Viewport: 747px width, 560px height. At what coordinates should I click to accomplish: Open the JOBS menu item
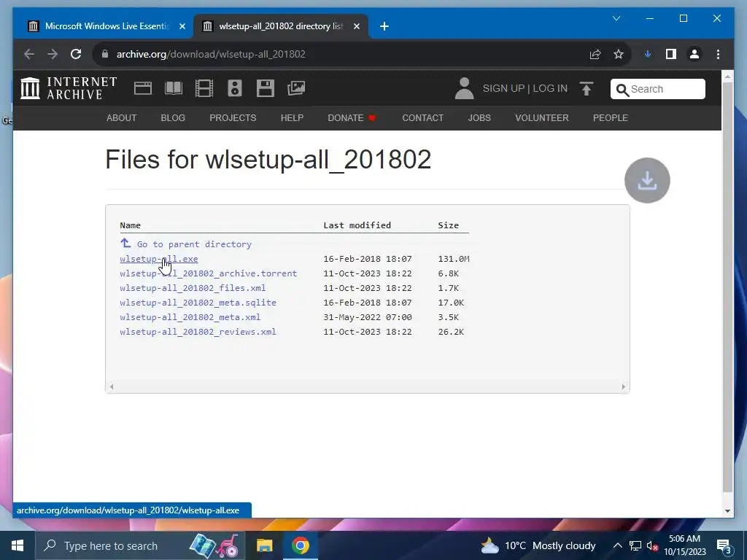pyautogui.click(x=479, y=117)
